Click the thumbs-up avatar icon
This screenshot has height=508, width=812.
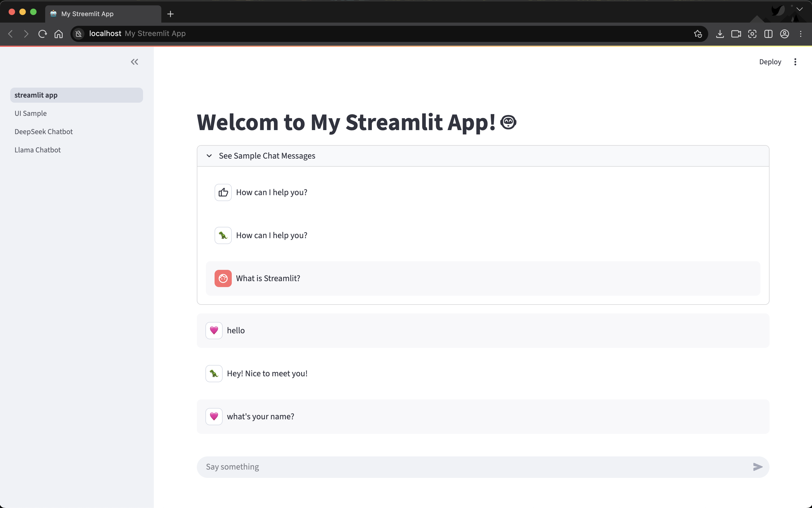[223, 192]
